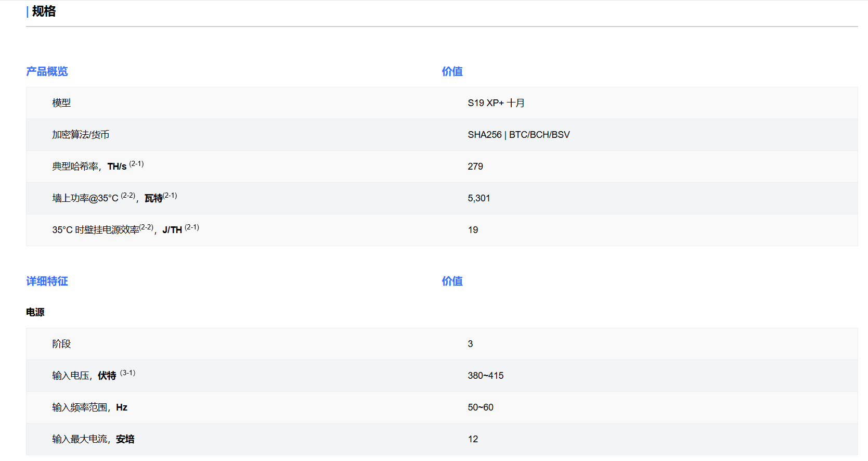Click the 加密算法/货币 row label
The height and width of the screenshot is (461, 868).
81,135
